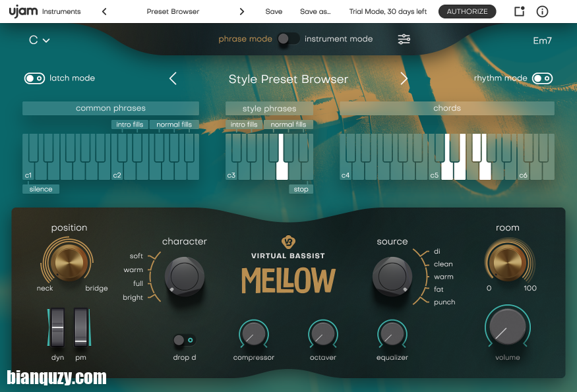Image resolution: width=577 pixels, height=392 pixels.
Task: Open the key selector dropdown showing C
Action: tap(39, 40)
